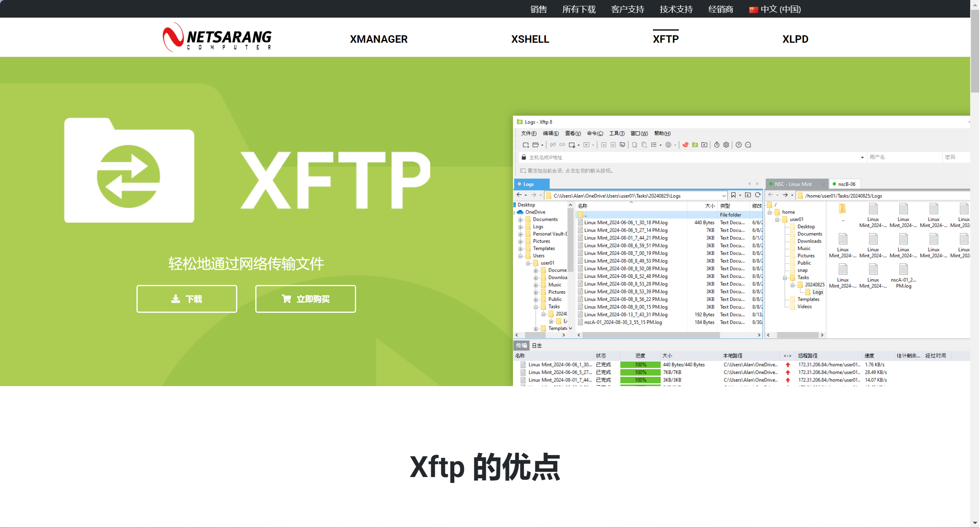Click the chat bubble feedback icon in Xftp toolbar
Screen dimensions: 980x528
[x=748, y=145]
